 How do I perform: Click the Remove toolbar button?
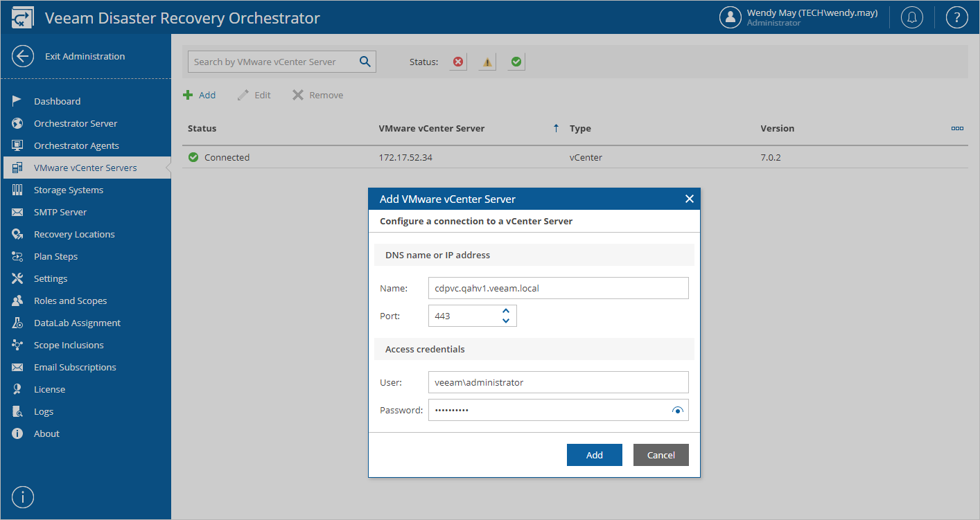(317, 95)
